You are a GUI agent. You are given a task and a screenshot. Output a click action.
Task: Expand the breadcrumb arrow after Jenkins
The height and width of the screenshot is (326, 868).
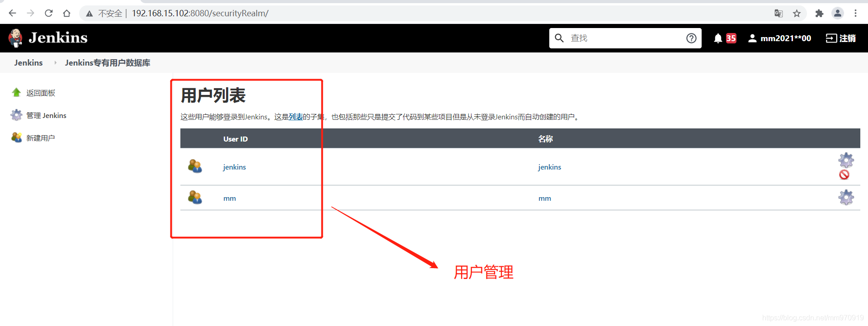pyautogui.click(x=55, y=63)
